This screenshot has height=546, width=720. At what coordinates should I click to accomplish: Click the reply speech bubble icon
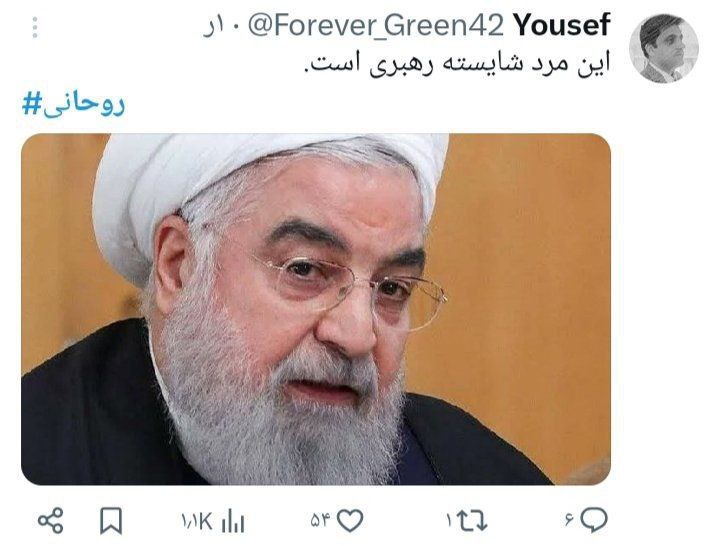pos(593,520)
